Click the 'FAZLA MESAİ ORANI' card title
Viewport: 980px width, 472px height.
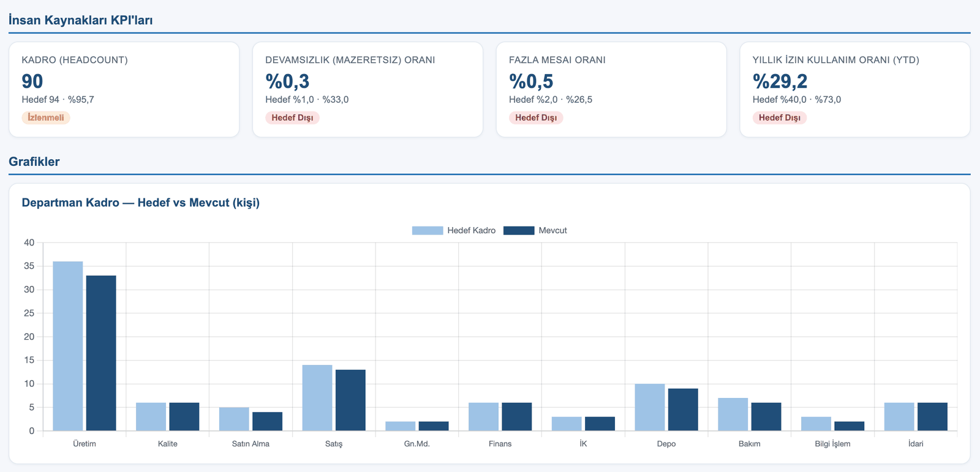click(x=557, y=60)
